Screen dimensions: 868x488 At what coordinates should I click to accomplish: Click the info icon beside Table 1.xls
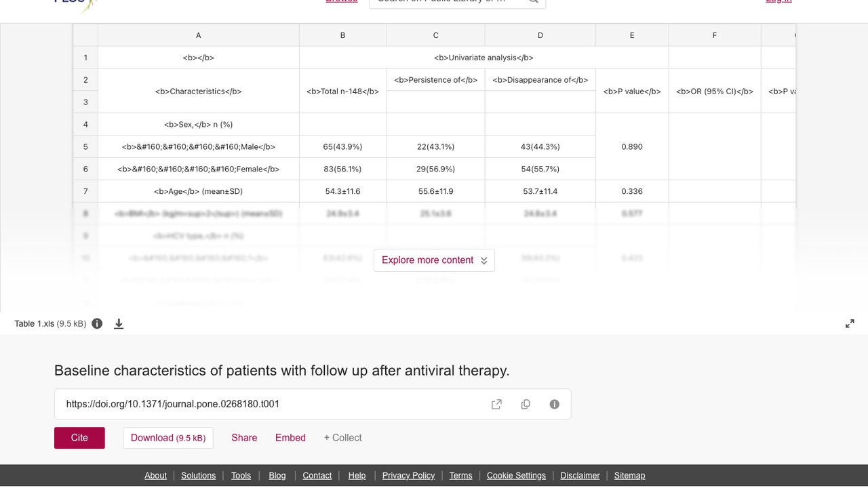(97, 323)
